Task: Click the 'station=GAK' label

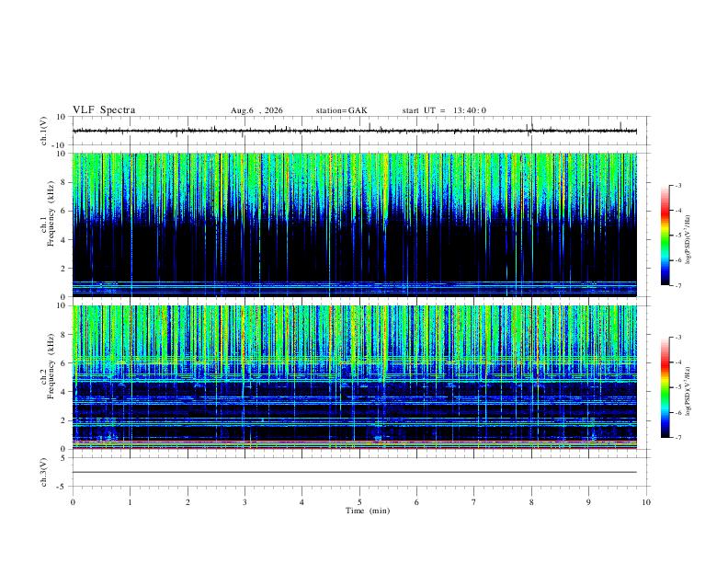Action: point(341,110)
